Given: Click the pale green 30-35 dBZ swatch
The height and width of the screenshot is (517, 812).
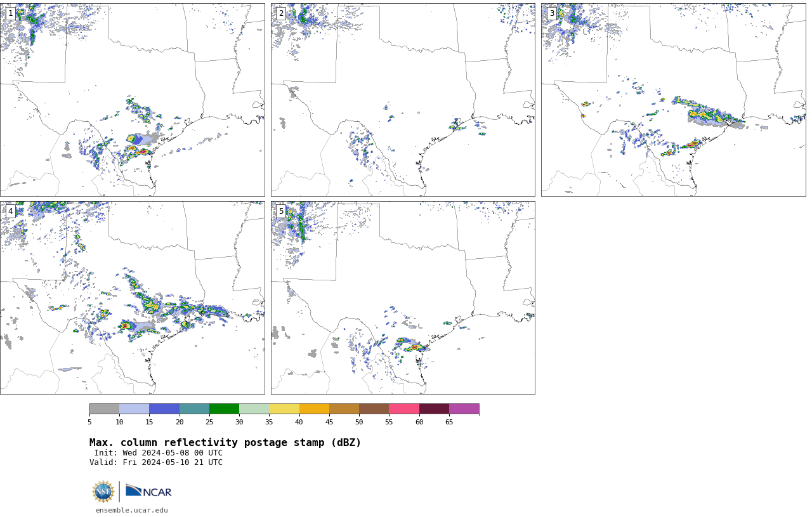Looking at the screenshot, I should 254,409.
